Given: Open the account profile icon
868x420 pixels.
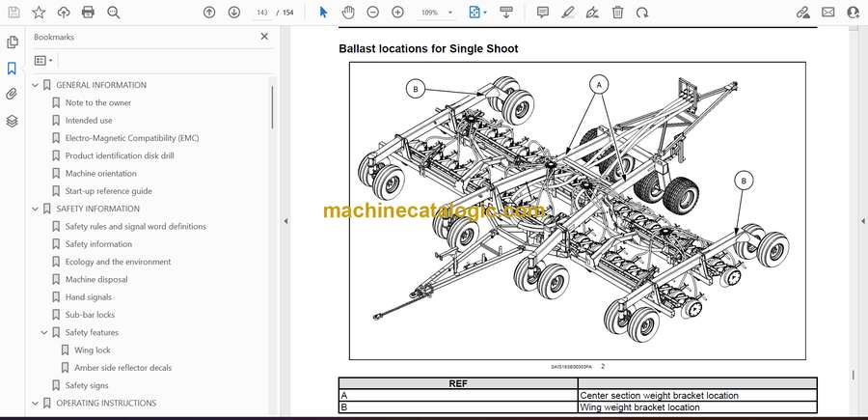Looking at the screenshot, I should click(x=854, y=13).
